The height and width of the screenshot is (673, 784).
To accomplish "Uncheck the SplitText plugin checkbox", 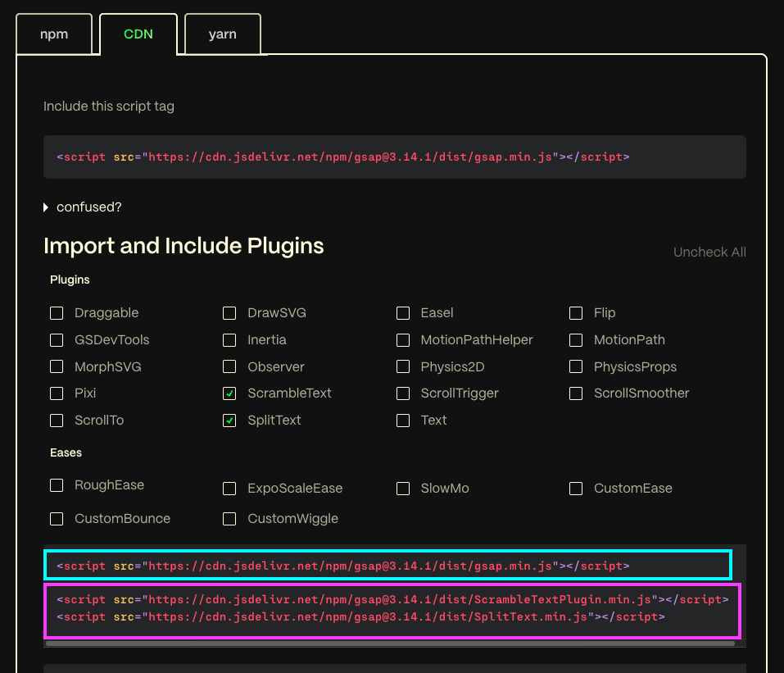I will (230, 421).
